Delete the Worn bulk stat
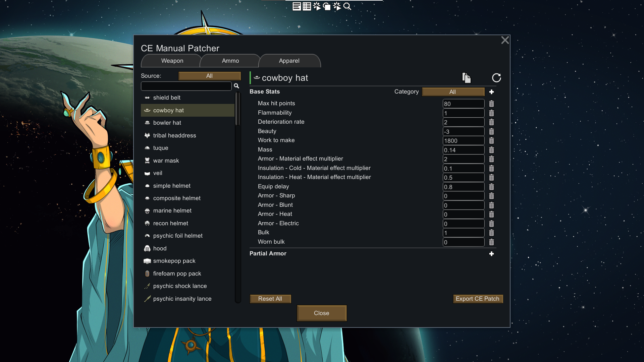Viewport: 644px width, 362px height. tap(491, 242)
